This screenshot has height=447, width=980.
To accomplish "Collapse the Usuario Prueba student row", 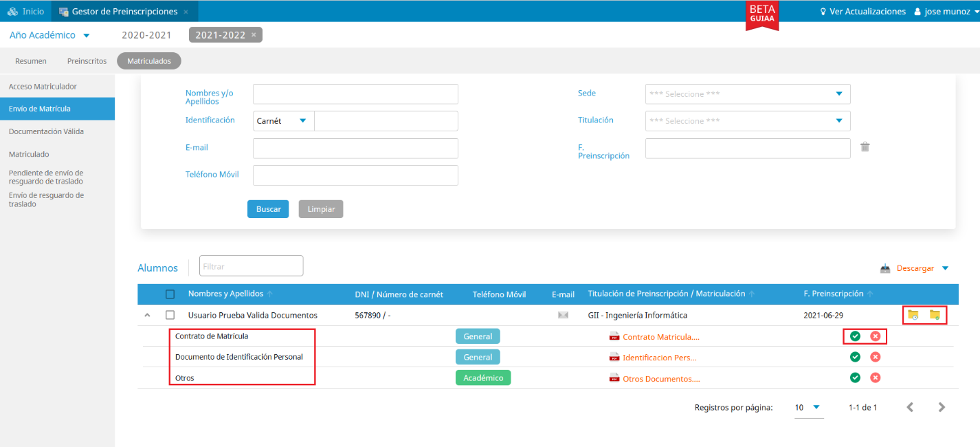I will tap(146, 315).
